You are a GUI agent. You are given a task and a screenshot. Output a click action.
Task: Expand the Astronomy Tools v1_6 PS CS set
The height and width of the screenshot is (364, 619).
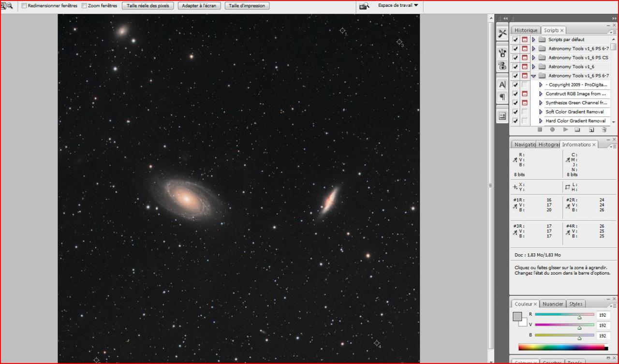point(533,58)
